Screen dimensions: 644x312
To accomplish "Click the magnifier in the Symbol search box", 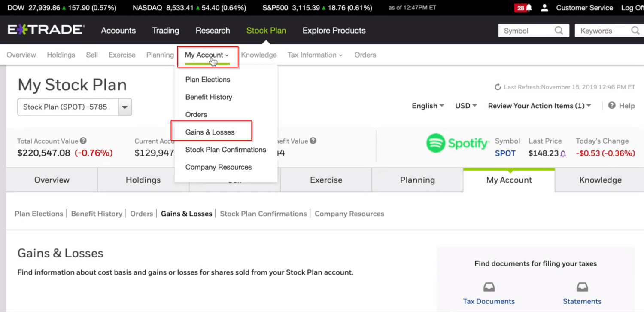I will [559, 31].
